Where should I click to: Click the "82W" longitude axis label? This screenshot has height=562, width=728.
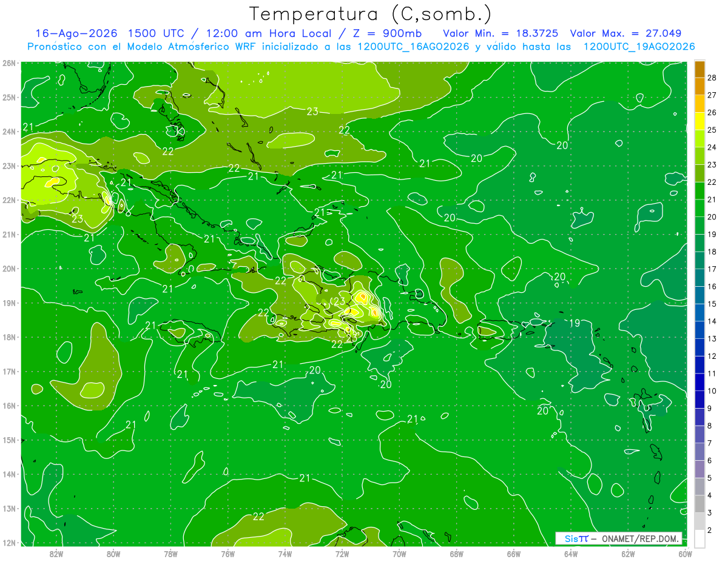56,554
